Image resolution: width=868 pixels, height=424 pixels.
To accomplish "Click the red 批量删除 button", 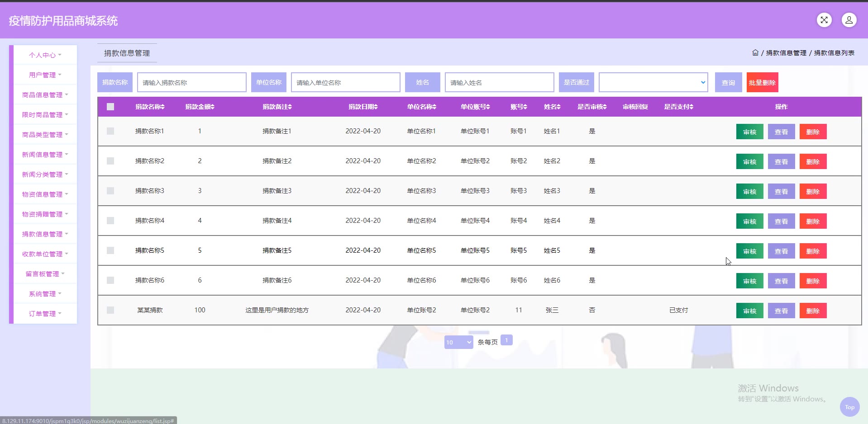I will coord(762,83).
